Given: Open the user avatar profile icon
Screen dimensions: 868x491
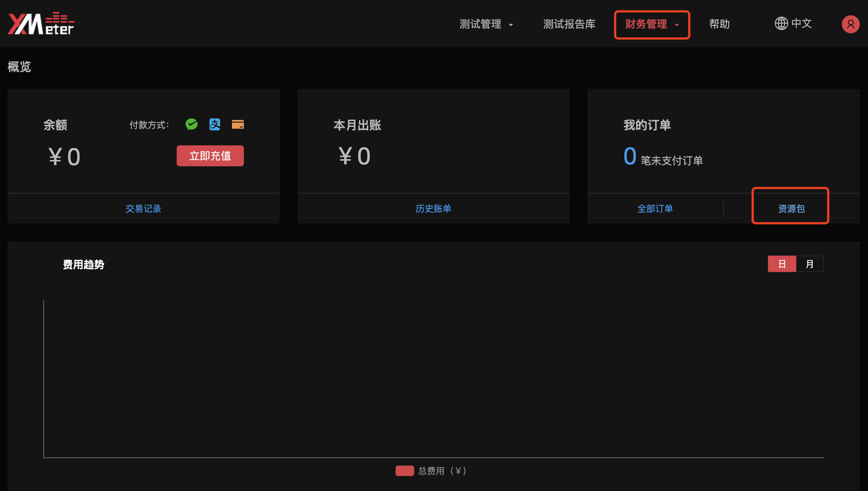Looking at the screenshot, I should coord(850,24).
